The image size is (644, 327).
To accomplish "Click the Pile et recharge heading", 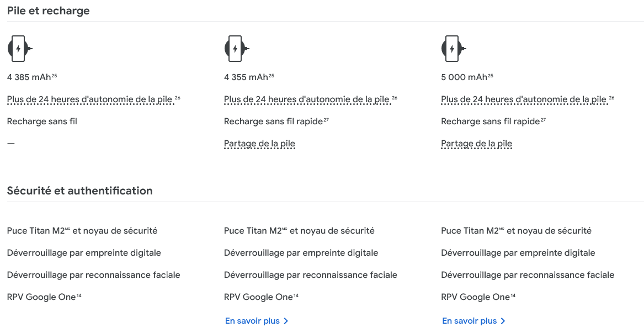I will [x=49, y=10].
